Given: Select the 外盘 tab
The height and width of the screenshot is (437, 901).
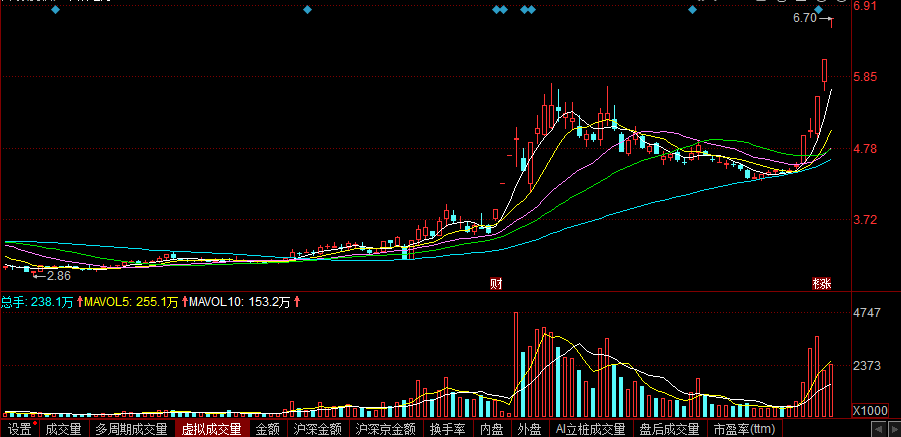Looking at the screenshot, I should 530,429.
